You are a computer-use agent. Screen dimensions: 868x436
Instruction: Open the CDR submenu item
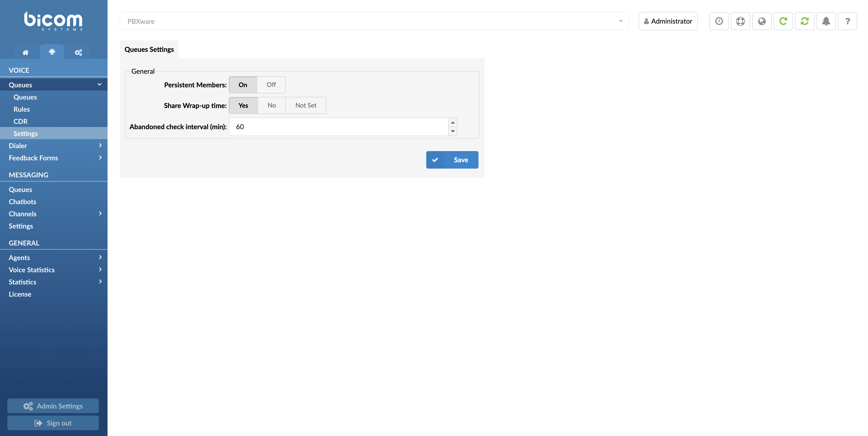pyautogui.click(x=54, y=121)
